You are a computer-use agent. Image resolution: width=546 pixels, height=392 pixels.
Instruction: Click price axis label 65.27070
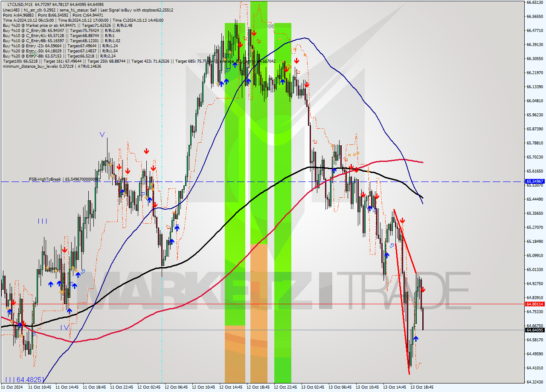534,227
